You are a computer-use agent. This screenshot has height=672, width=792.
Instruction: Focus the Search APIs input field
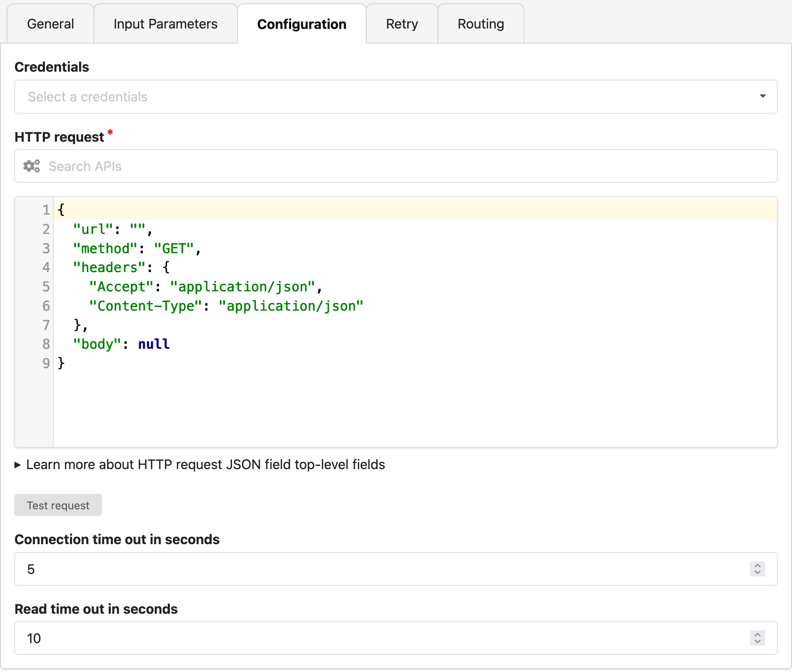click(x=403, y=166)
